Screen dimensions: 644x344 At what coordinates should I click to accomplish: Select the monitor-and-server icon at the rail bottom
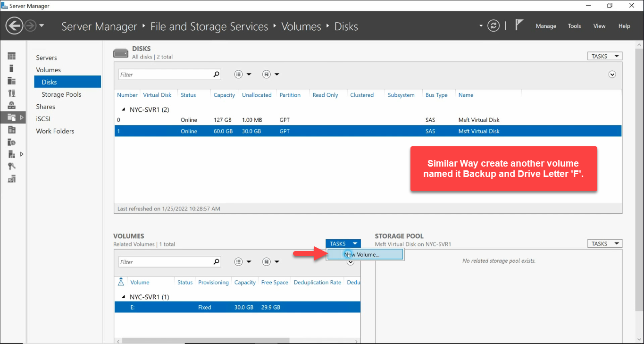click(x=12, y=179)
